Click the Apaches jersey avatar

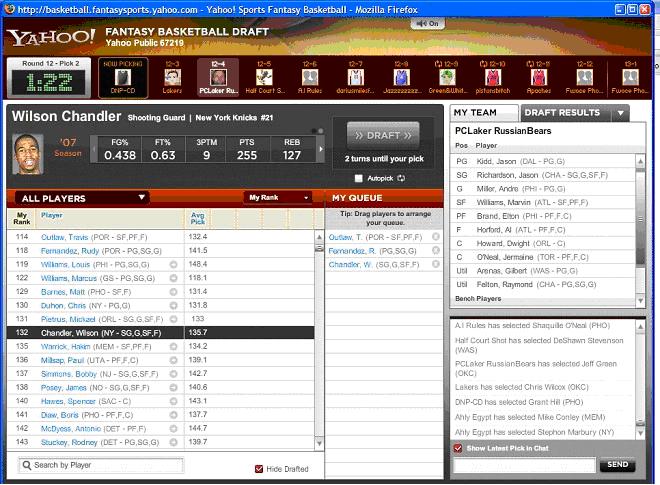(539, 77)
